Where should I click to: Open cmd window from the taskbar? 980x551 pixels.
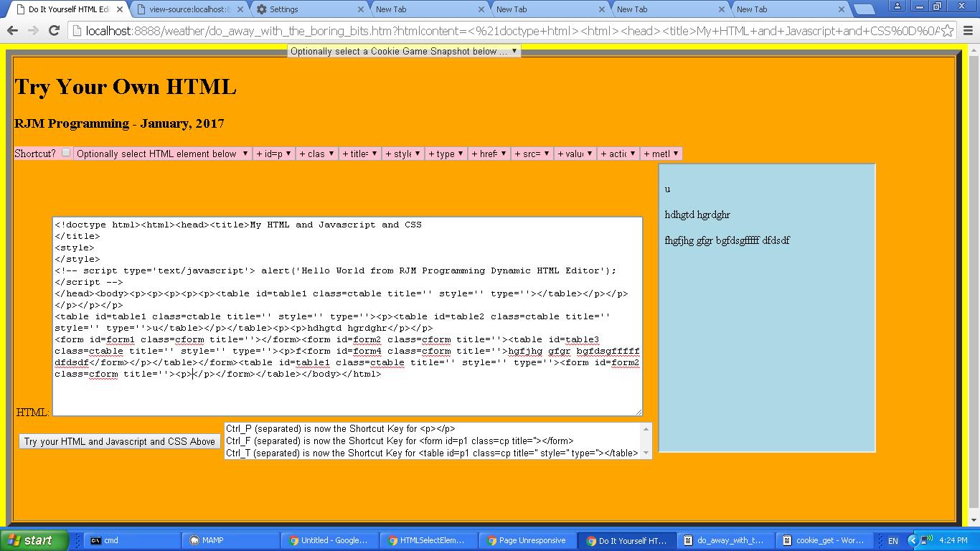129,540
